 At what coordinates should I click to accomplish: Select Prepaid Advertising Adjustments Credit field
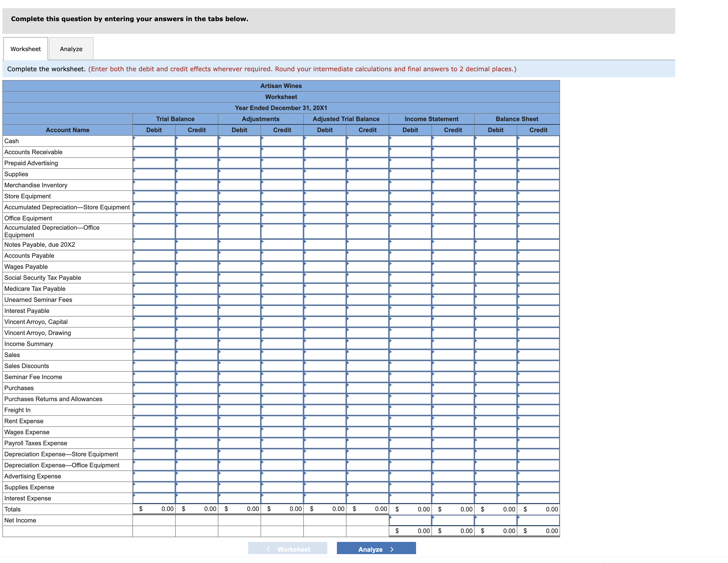282,163
